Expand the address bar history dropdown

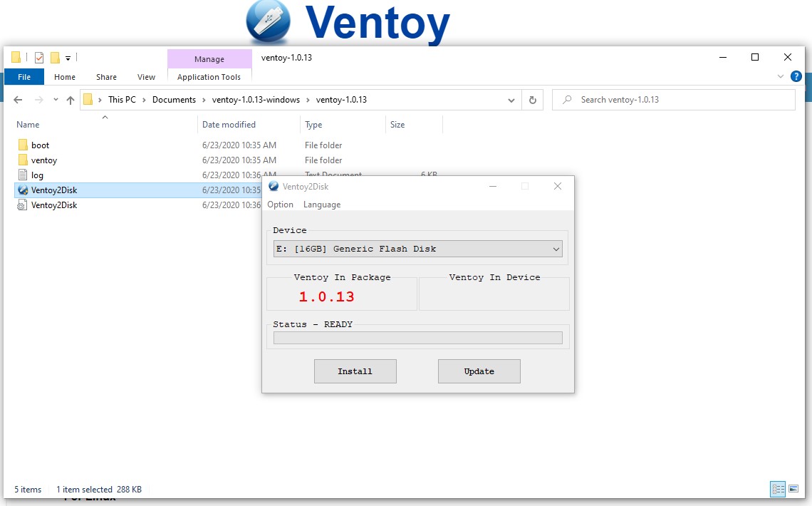pos(511,100)
